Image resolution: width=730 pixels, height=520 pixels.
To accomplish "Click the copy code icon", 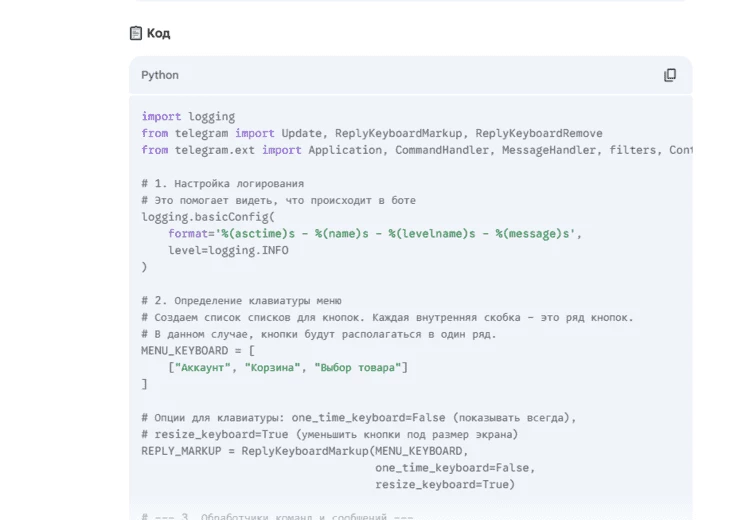I will pyautogui.click(x=670, y=75).
